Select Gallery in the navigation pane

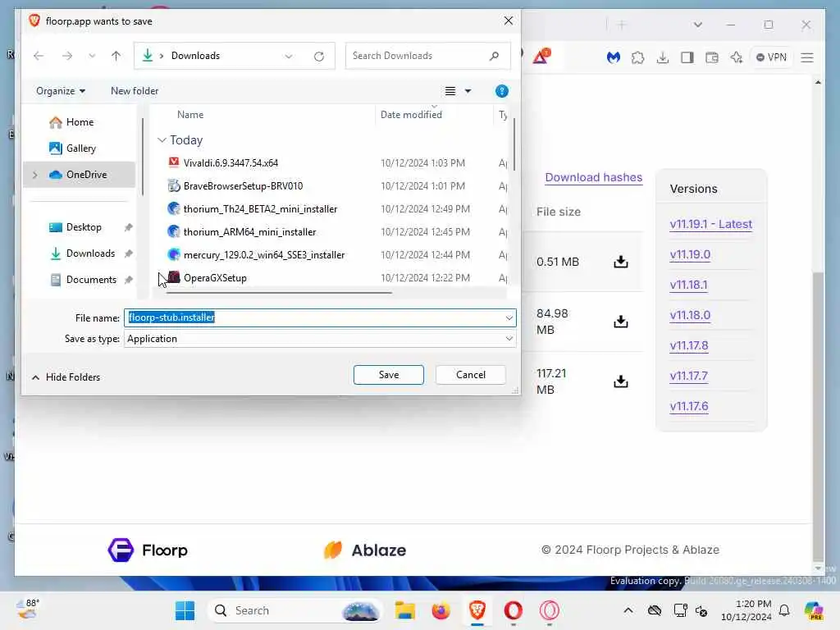pyautogui.click(x=80, y=148)
